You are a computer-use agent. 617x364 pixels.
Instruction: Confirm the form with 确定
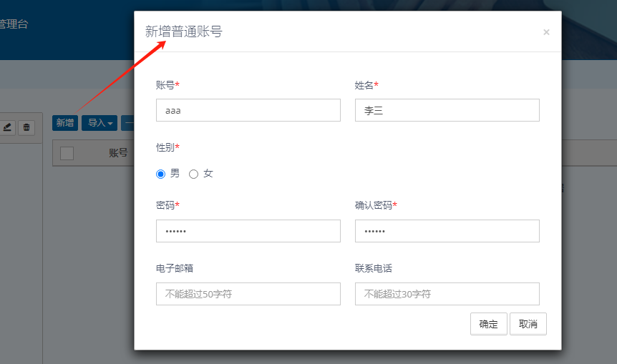[x=488, y=323]
